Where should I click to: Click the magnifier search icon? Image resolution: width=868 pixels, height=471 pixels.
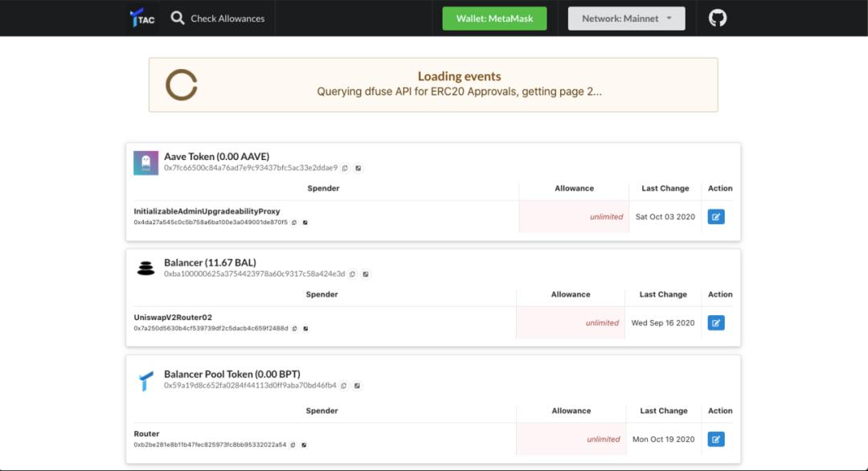point(177,18)
